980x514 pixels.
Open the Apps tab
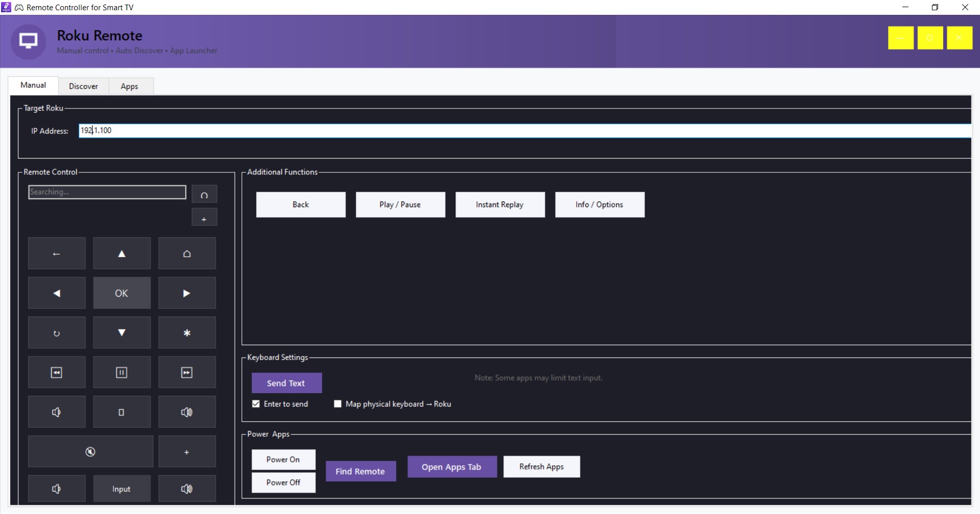(129, 86)
